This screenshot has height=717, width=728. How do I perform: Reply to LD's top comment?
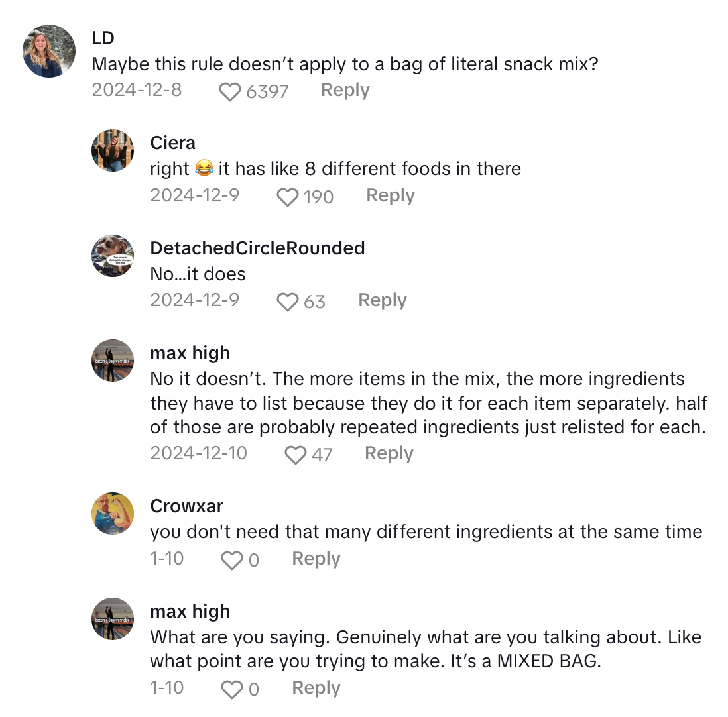345,90
